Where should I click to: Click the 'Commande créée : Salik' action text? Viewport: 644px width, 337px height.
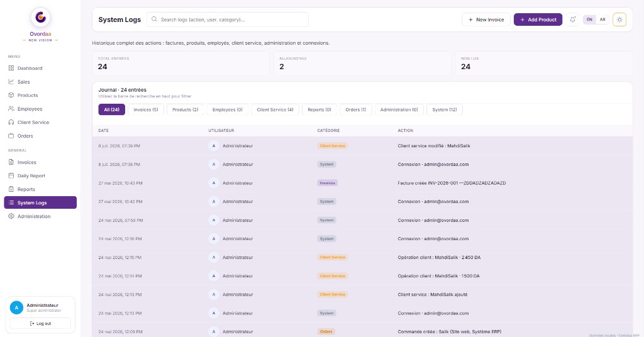449,332
